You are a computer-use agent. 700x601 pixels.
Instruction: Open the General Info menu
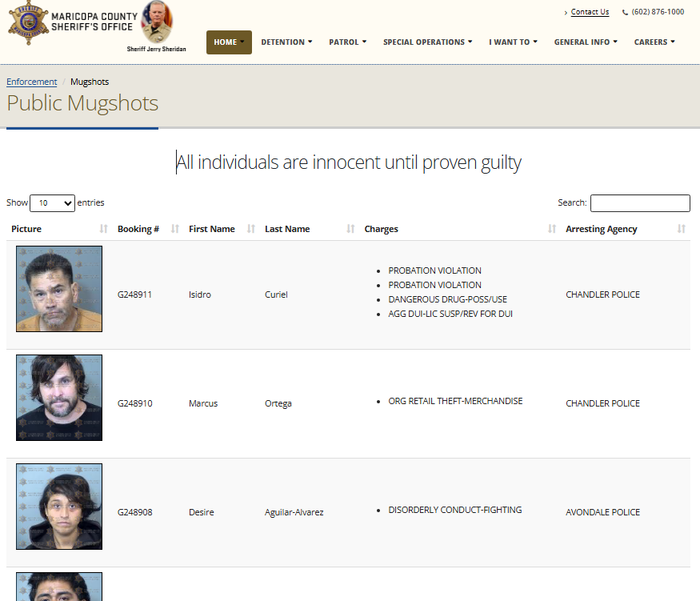(586, 42)
